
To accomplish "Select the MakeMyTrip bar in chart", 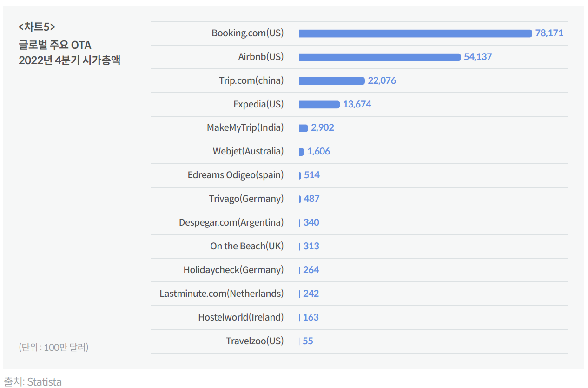I will pyautogui.click(x=304, y=128).
